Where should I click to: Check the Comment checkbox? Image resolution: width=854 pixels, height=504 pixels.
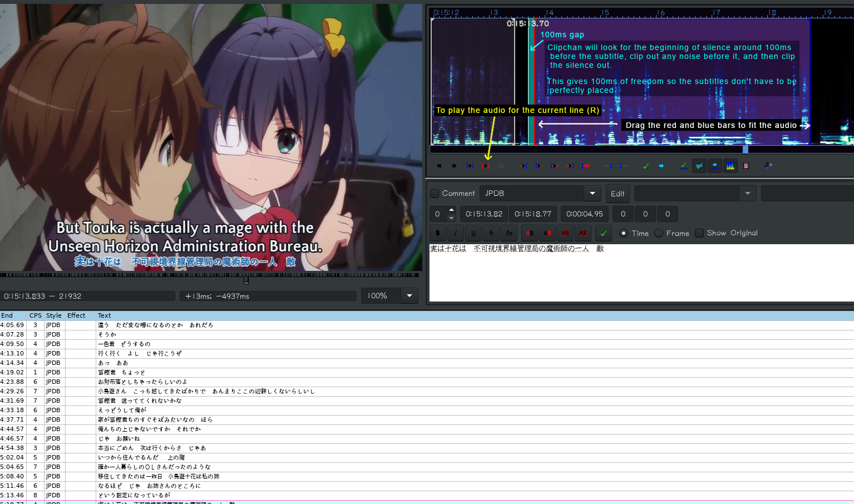click(x=435, y=194)
